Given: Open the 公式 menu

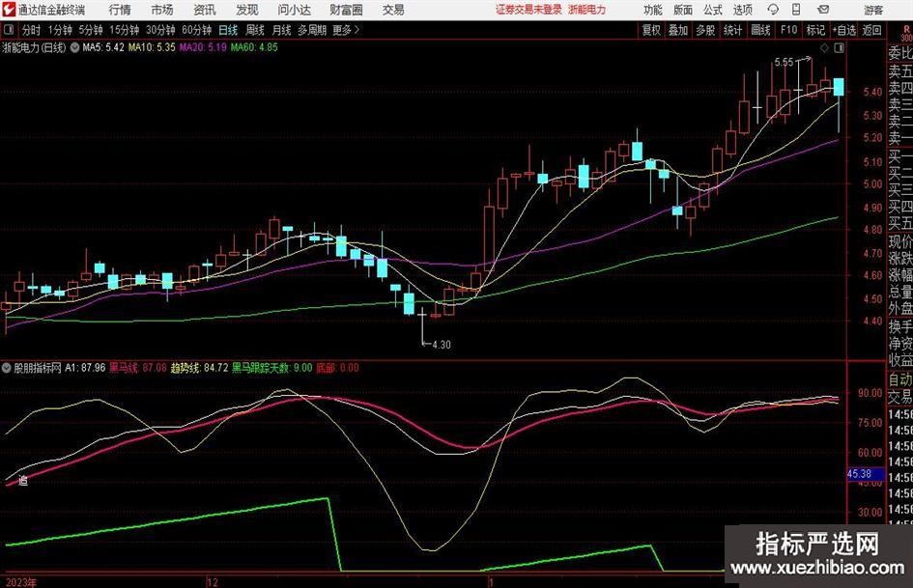Looking at the screenshot, I should (x=712, y=10).
